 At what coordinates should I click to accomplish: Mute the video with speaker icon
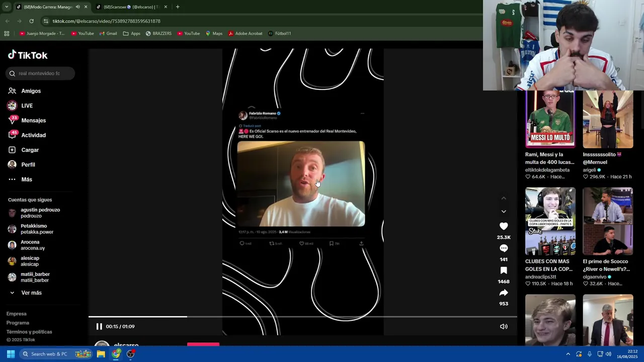click(x=504, y=326)
